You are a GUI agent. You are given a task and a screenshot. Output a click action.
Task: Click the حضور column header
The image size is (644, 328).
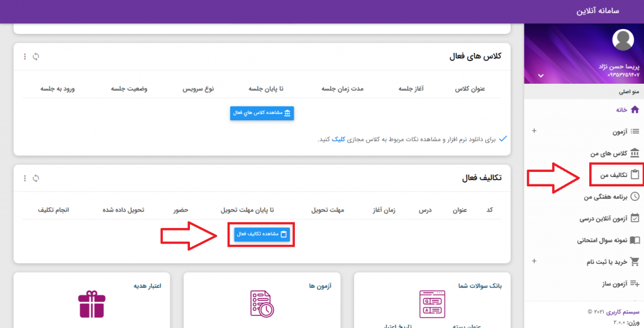tap(180, 210)
